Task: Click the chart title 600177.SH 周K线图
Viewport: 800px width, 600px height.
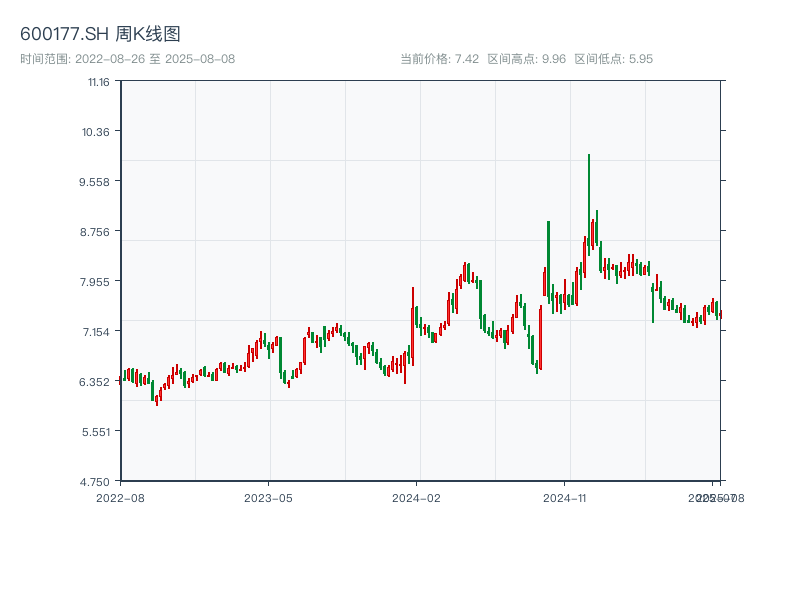Action: (x=100, y=34)
